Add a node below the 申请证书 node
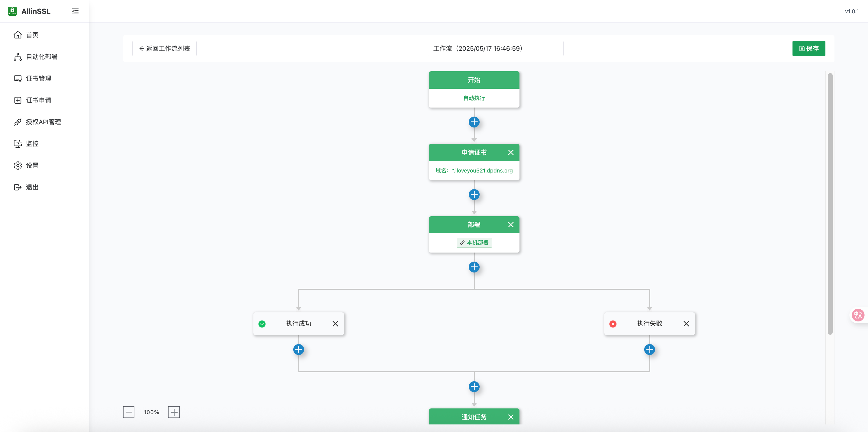868x432 pixels. pos(474,195)
